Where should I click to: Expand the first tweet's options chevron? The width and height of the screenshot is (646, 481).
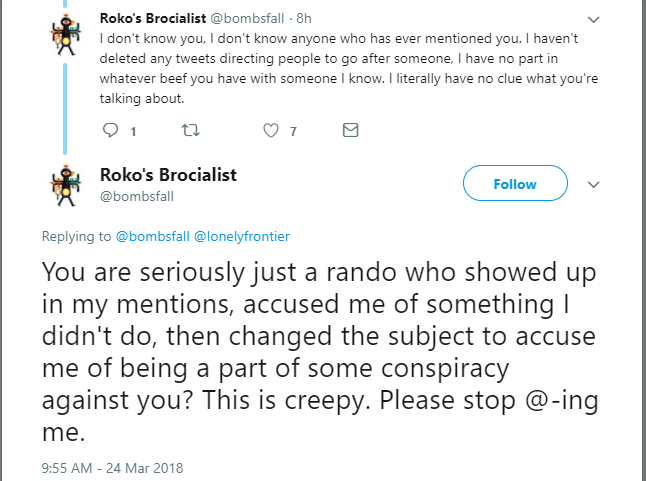pos(593,20)
